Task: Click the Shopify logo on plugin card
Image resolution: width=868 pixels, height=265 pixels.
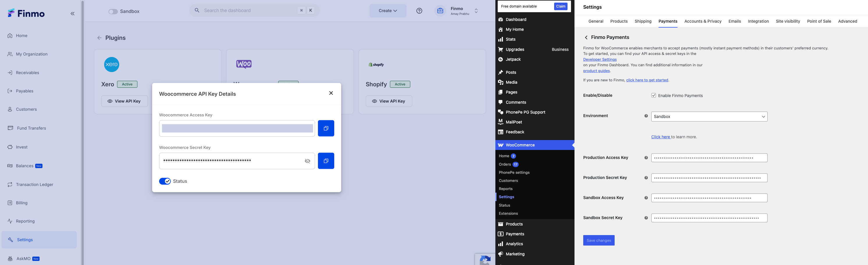Action: pyautogui.click(x=376, y=65)
